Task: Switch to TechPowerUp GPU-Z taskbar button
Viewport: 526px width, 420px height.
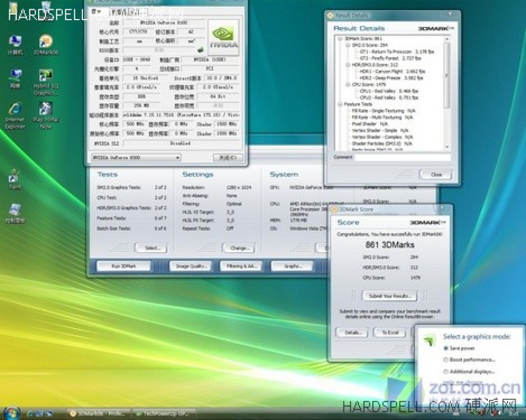Action: coord(165,414)
